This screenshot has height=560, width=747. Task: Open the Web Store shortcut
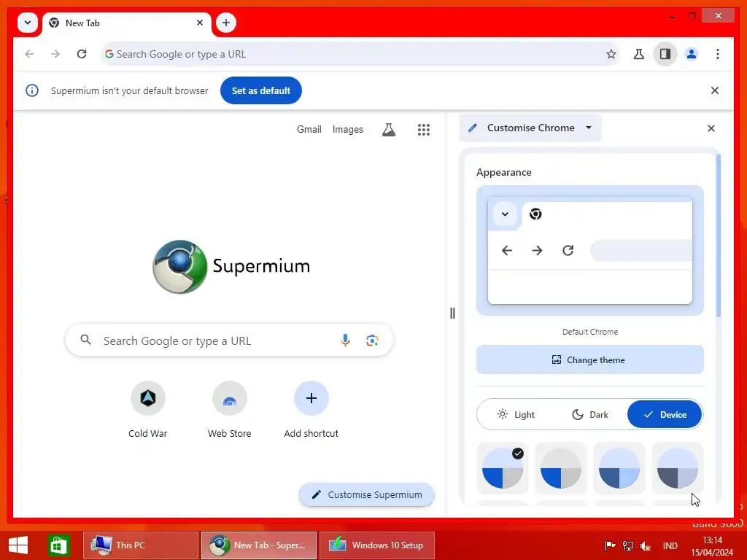229,410
